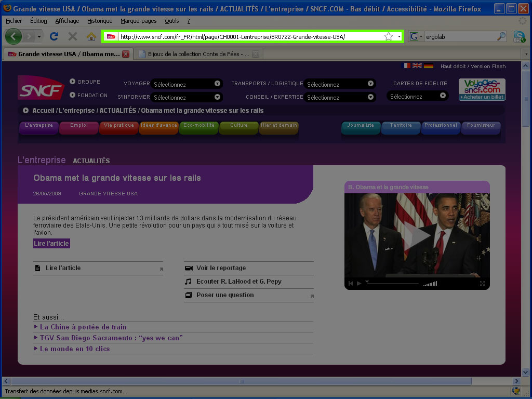Click the purple Lire l'article button
This screenshot has width=532, height=399.
(51, 243)
